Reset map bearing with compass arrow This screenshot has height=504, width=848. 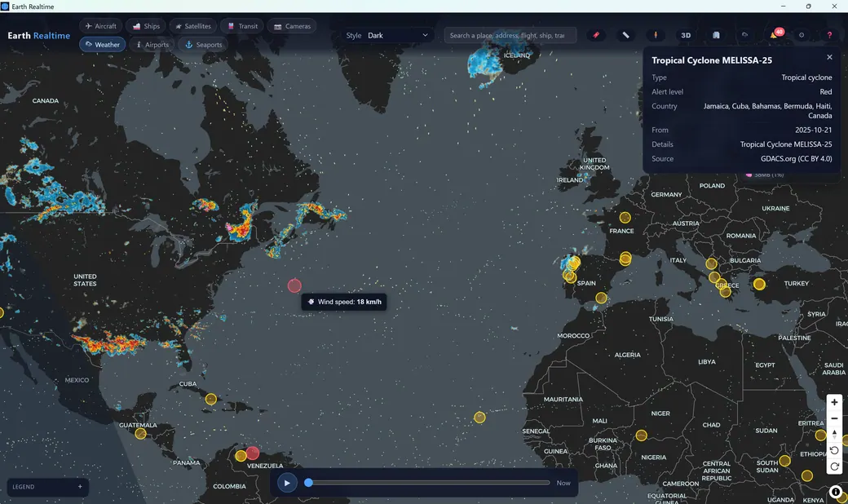point(834,434)
